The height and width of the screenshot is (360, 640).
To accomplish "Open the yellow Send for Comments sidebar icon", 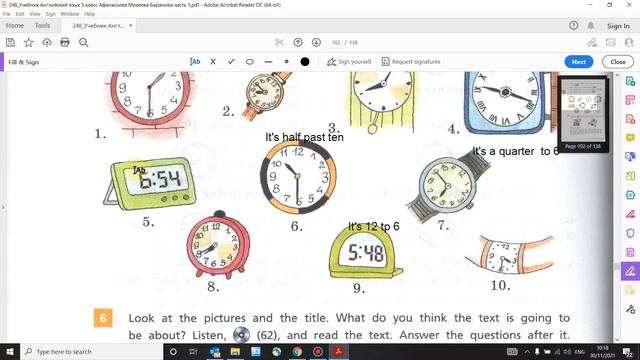I will pos(630,290).
